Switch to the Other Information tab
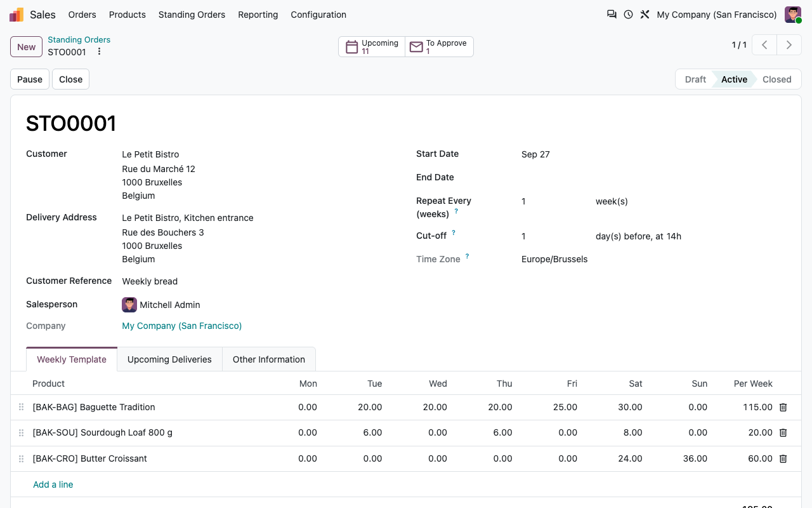This screenshot has width=812, height=508. point(269,359)
